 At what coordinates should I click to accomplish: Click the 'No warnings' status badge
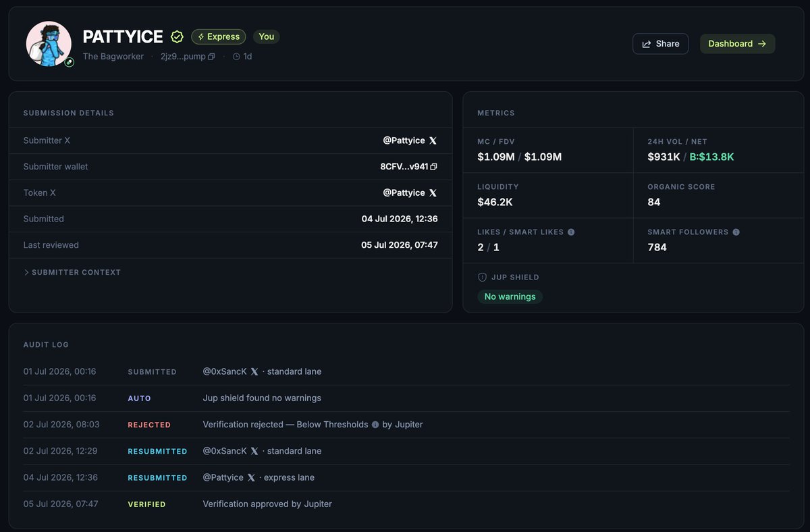tap(510, 296)
